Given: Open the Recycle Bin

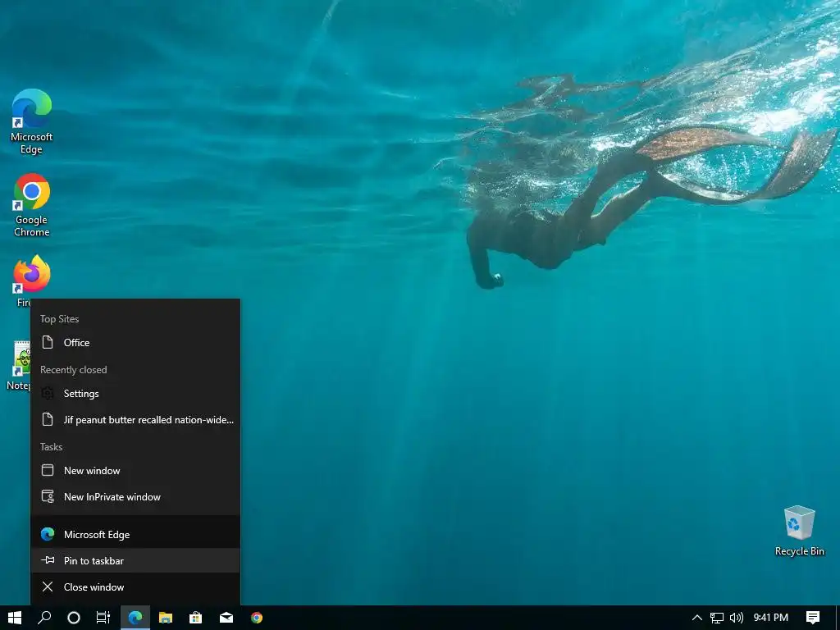Looking at the screenshot, I should pos(799,531).
